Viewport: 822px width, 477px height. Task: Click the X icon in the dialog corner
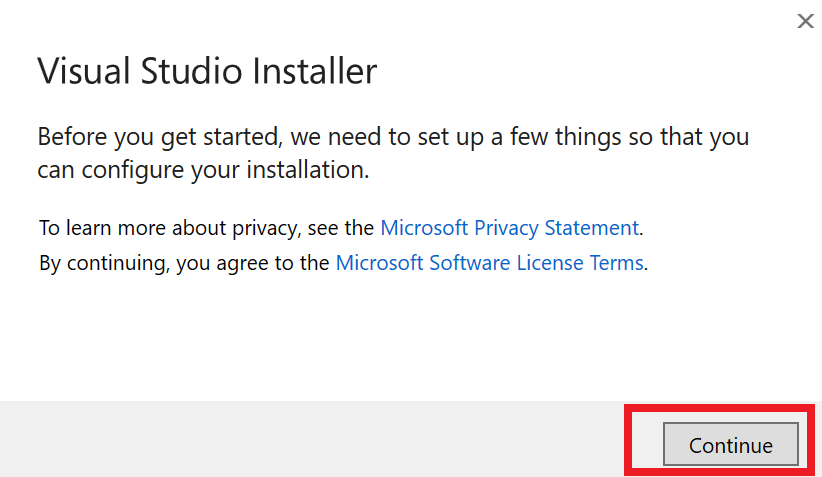[805, 21]
